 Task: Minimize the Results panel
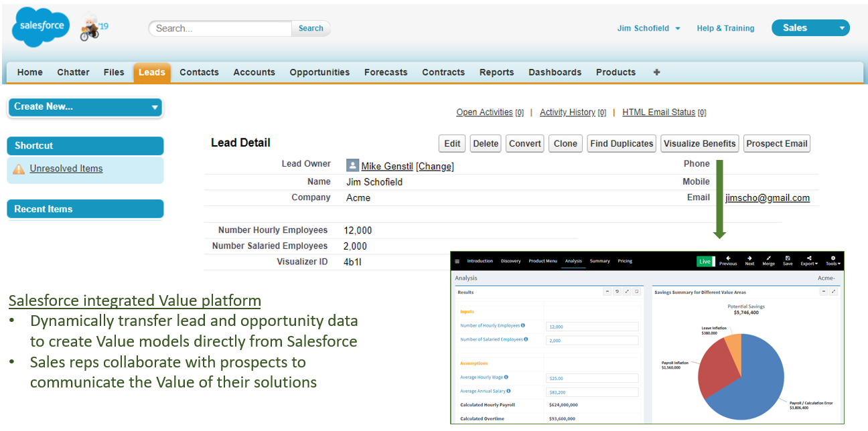607,292
